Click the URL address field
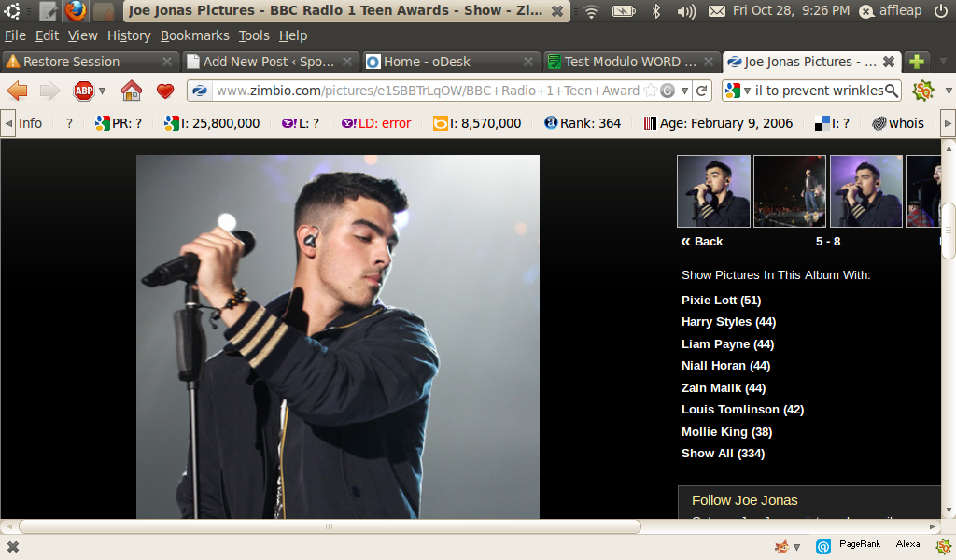Screen dimensions: 956x560 (427, 91)
